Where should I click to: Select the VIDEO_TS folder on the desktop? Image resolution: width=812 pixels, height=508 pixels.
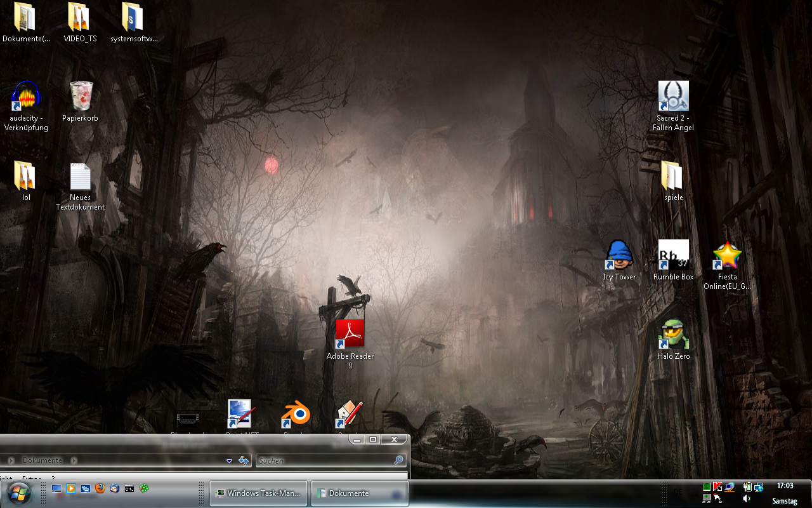80,17
